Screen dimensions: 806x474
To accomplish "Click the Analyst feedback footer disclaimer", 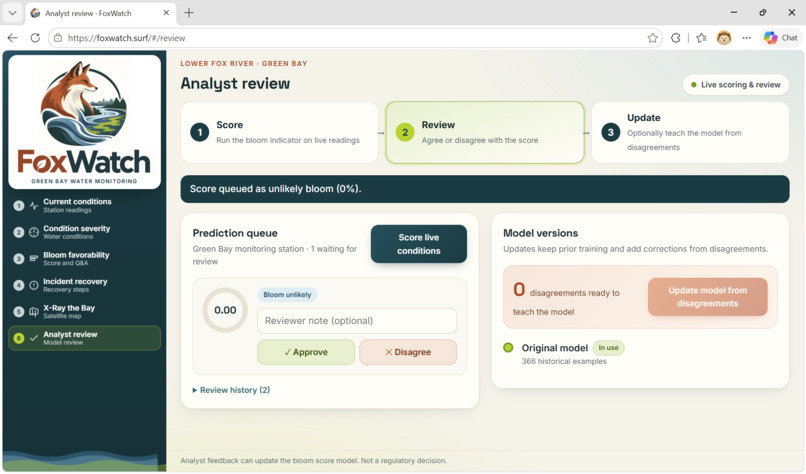I will tap(314, 461).
